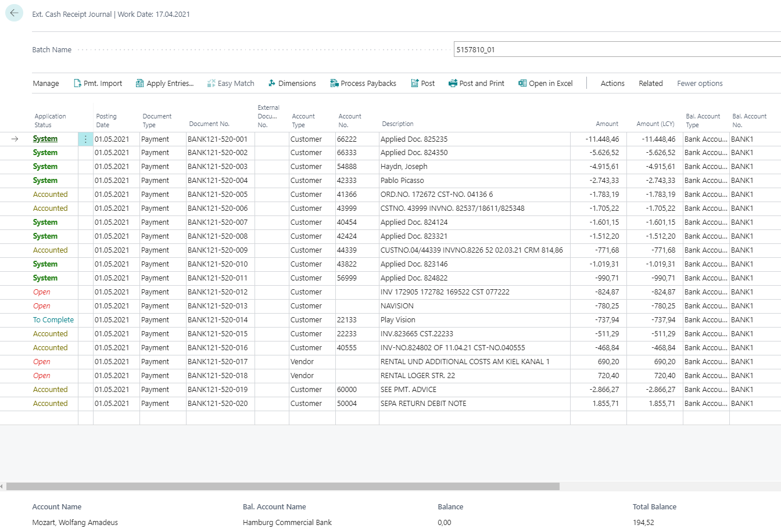Viewport: 781px width, 532px height.
Task: Click the back navigation arrow
Action: coord(13,12)
